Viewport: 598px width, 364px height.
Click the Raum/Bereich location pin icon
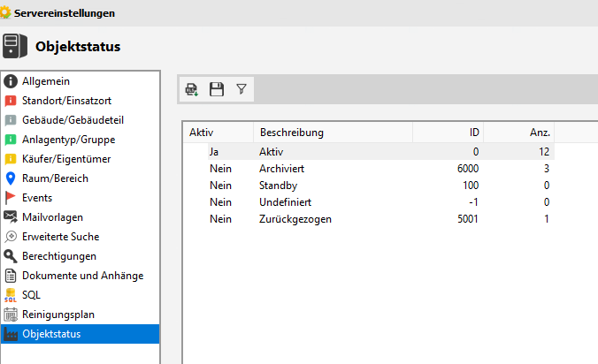tap(11, 178)
